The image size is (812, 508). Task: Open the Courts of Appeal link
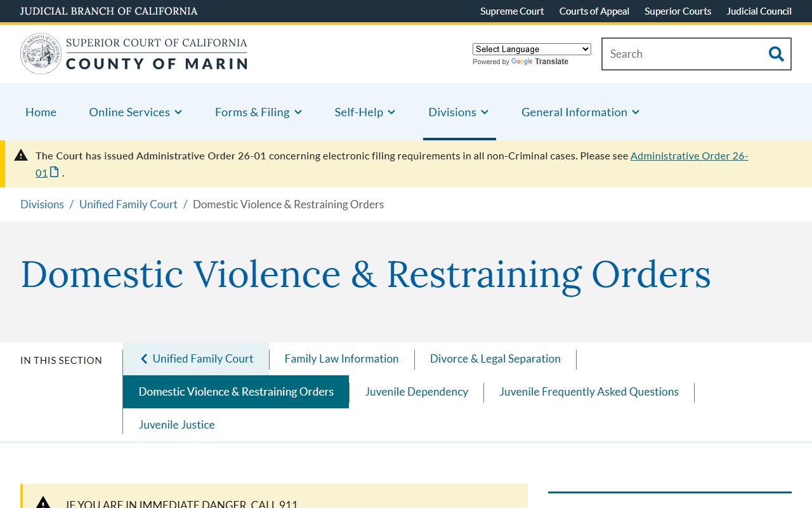tap(594, 11)
